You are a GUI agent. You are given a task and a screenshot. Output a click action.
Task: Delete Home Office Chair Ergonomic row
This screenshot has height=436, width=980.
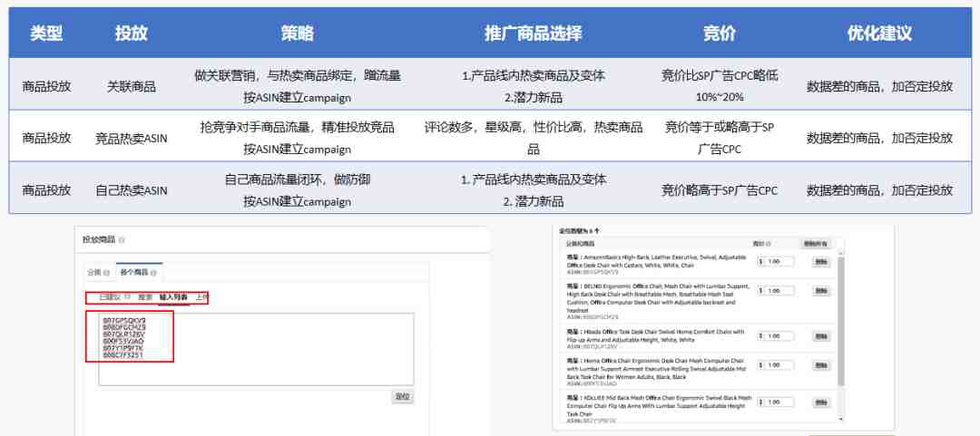821,364
